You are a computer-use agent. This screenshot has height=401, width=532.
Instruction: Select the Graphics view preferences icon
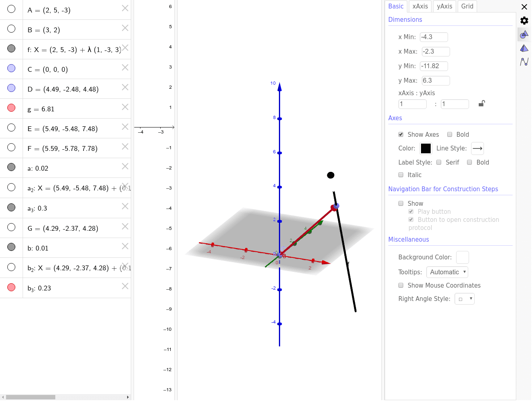(x=524, y=35)
